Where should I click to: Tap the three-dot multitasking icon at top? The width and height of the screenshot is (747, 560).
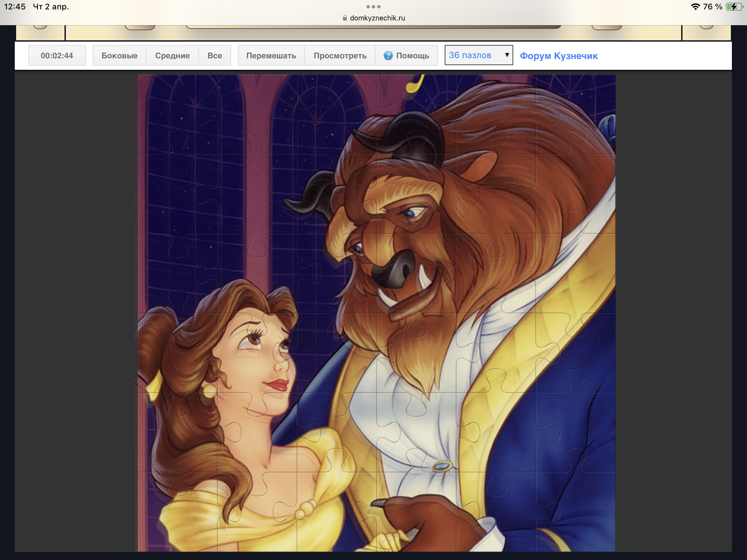pos(373,6)
